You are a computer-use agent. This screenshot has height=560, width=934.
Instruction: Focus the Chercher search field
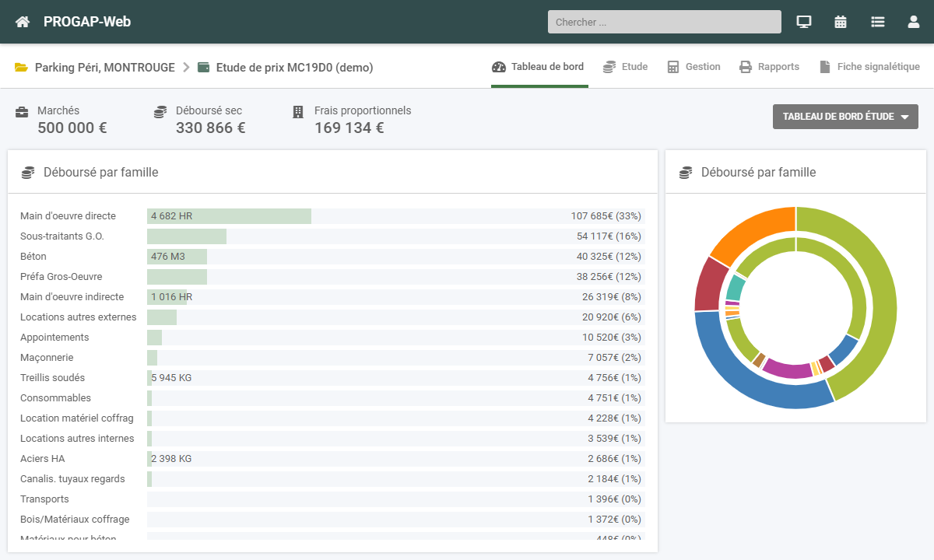tap(664, 22)
